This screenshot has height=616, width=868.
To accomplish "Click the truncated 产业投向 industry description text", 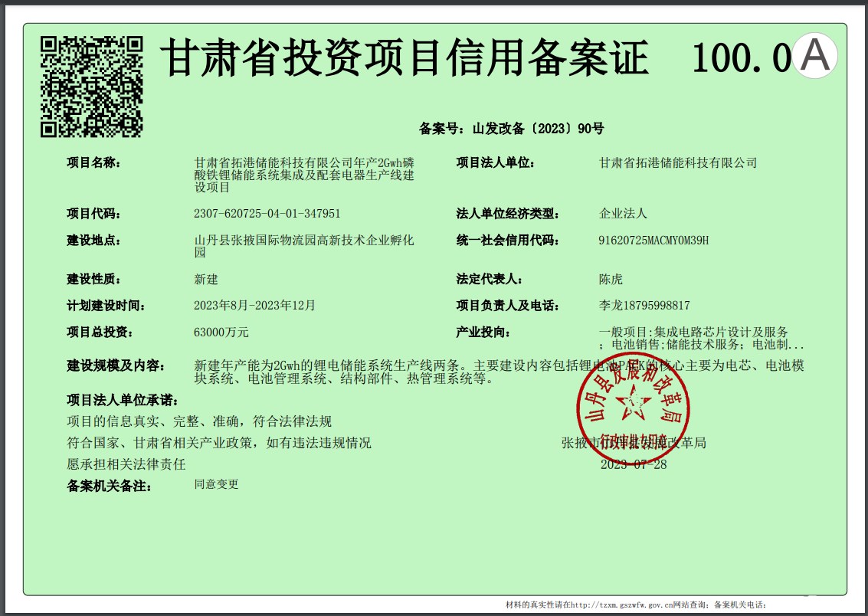I will [701, 339].
